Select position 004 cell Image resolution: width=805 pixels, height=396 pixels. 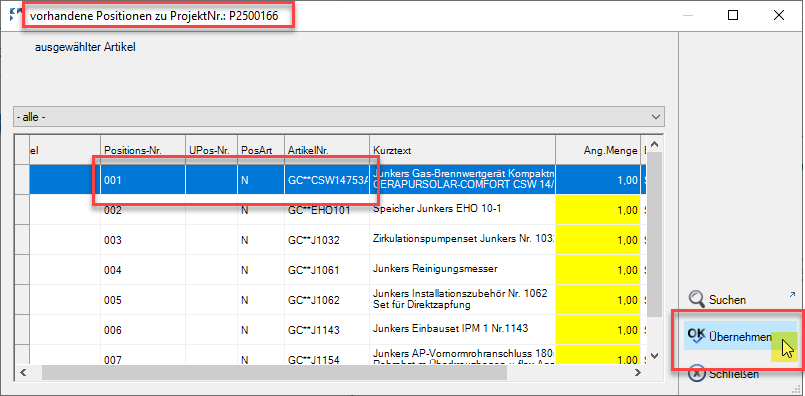pos(142,270)
